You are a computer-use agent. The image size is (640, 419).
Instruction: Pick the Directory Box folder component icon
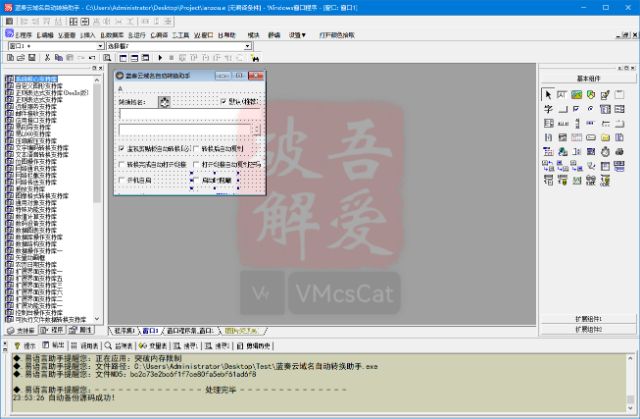(605, 137)
